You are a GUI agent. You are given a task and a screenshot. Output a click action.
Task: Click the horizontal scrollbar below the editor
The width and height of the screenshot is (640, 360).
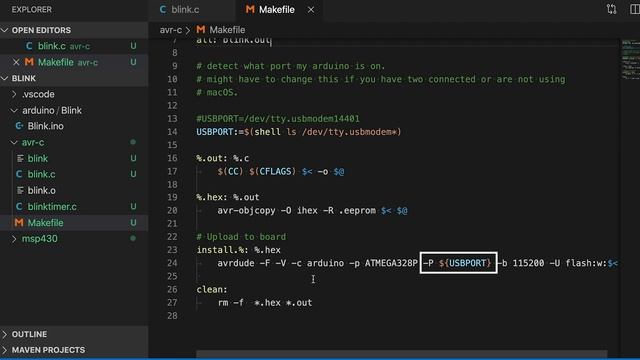[x=402, y=354]
